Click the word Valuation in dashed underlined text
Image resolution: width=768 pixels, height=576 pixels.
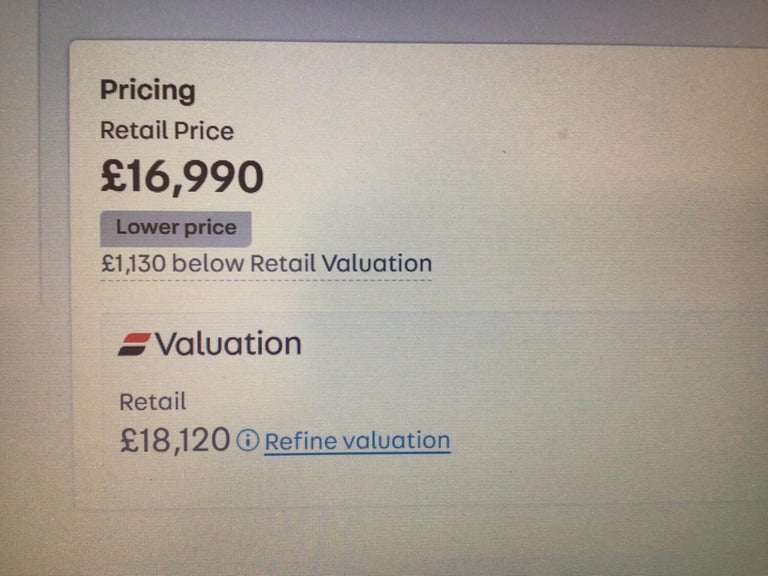coord(377,264)
